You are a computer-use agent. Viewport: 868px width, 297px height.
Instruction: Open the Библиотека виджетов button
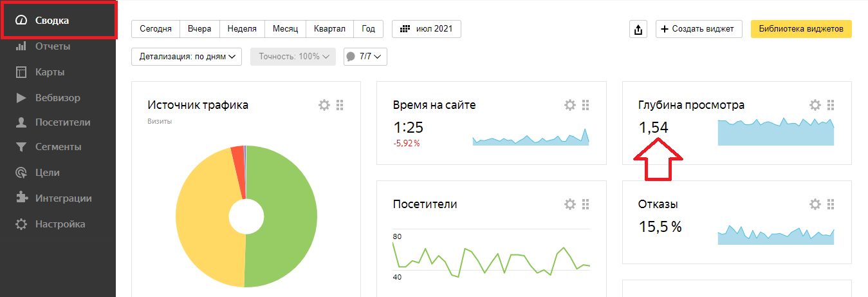801,29
